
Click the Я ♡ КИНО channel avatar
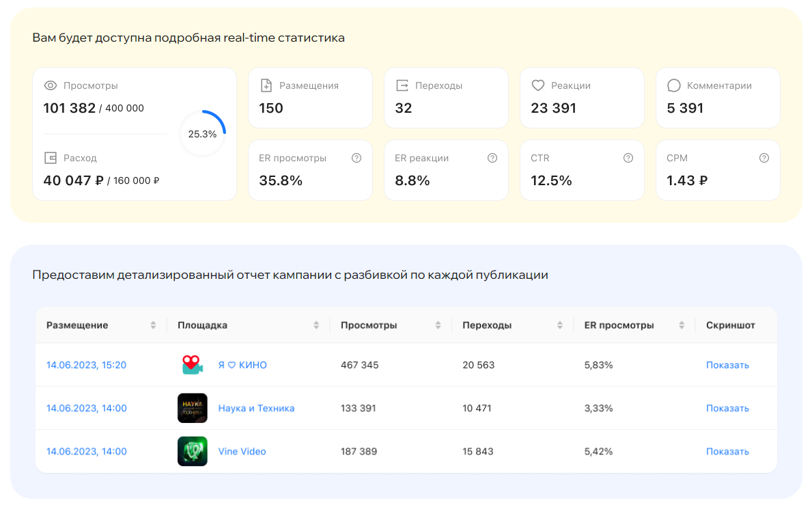tap(192, 365)
